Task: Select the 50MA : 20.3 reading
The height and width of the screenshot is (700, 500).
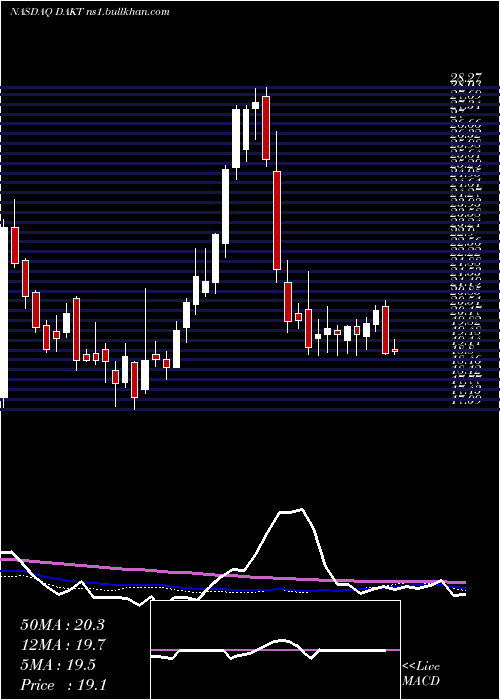Action: point(62,625)
